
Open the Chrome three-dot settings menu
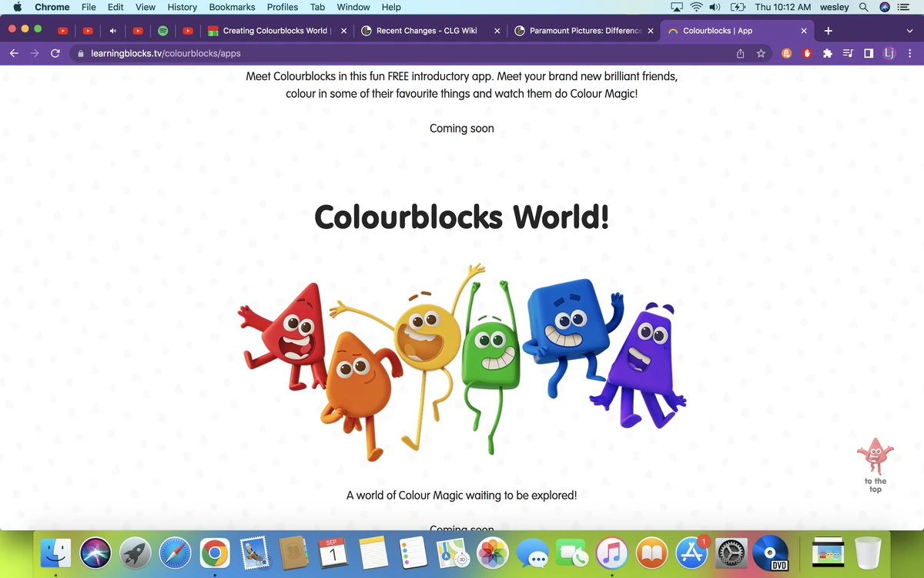910,53
